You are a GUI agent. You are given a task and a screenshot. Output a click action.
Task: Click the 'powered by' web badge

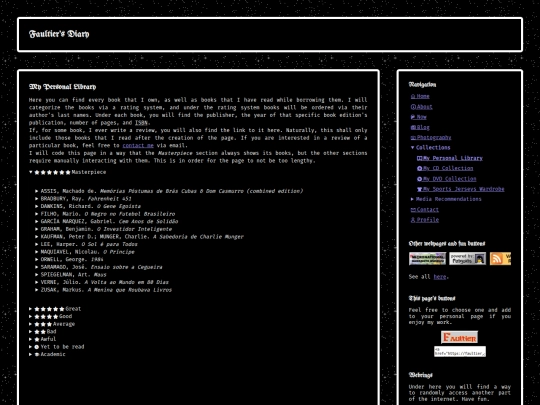pyautogui.click(x=467, y=259)
